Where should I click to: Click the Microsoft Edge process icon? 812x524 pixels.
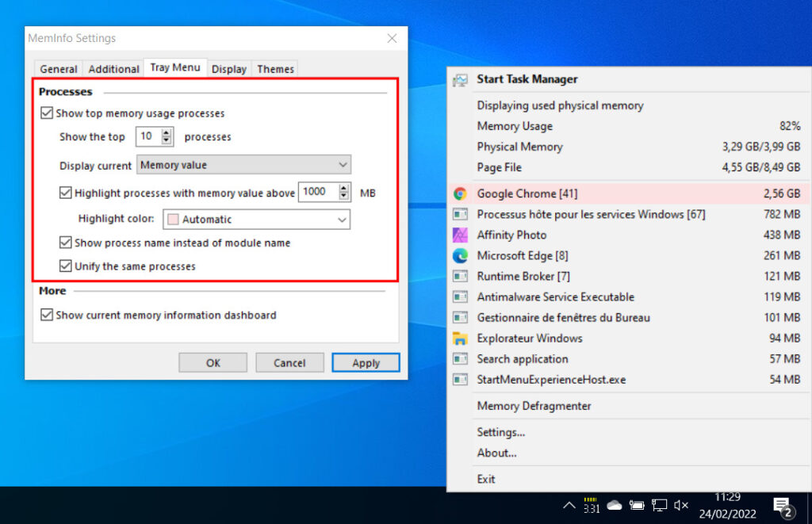click(460, 256)
